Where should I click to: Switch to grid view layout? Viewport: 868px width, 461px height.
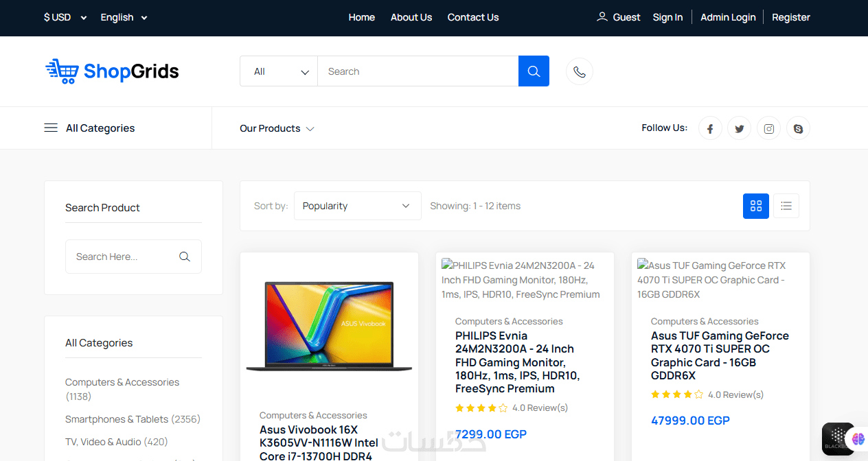[x=756, y=206]
